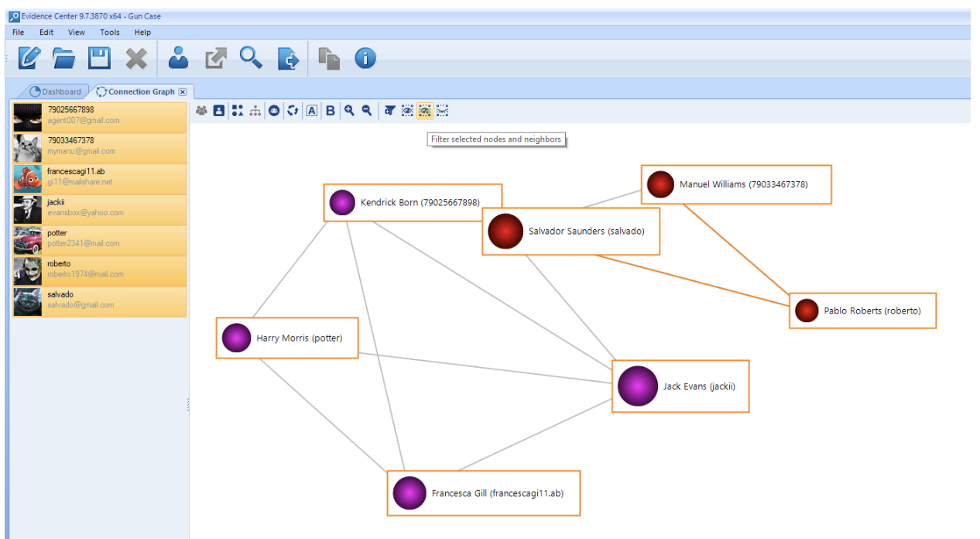Toggle filter selected nodes and neighbors
Viewport: 980px width, 539px height.
[425, 111]
